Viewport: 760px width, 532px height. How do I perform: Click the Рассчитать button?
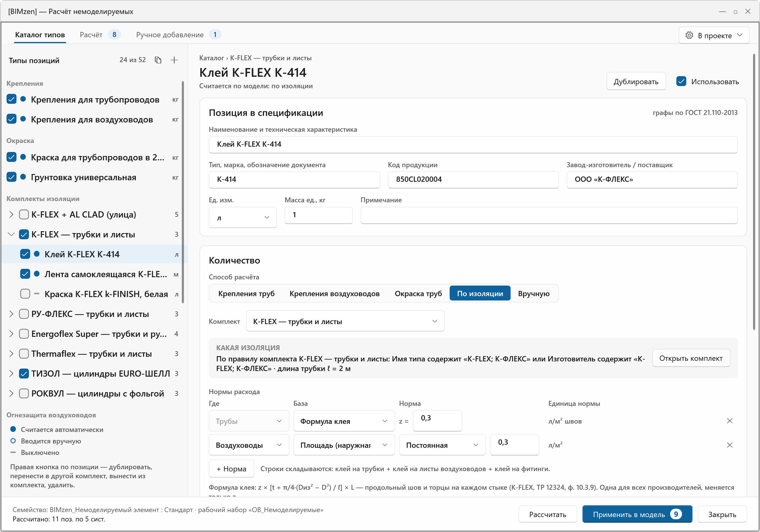pos(548,515)
